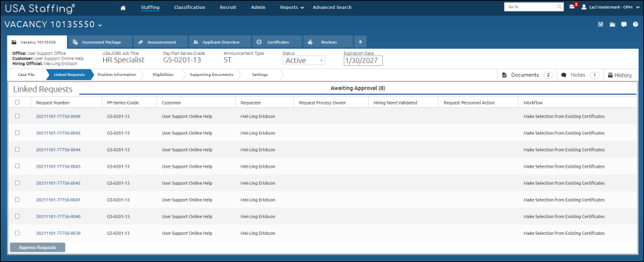This screenshot has width=644, height=262.
Task: Open the checklist icon in vacancy header
Action: pyautogui.click(x=601, y=24)
